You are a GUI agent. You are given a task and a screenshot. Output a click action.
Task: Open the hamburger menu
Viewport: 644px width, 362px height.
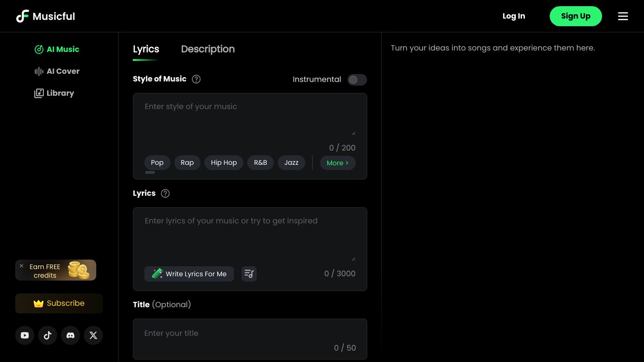[623, 16]
